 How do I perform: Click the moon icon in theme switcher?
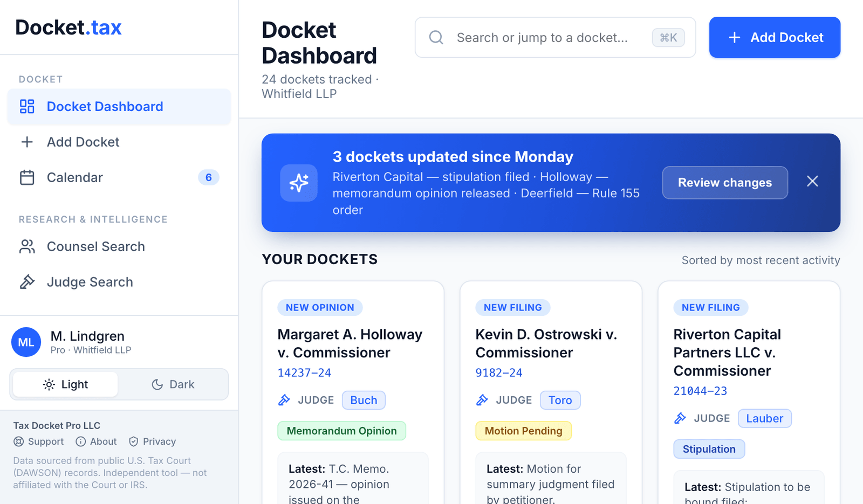(157, 385)
